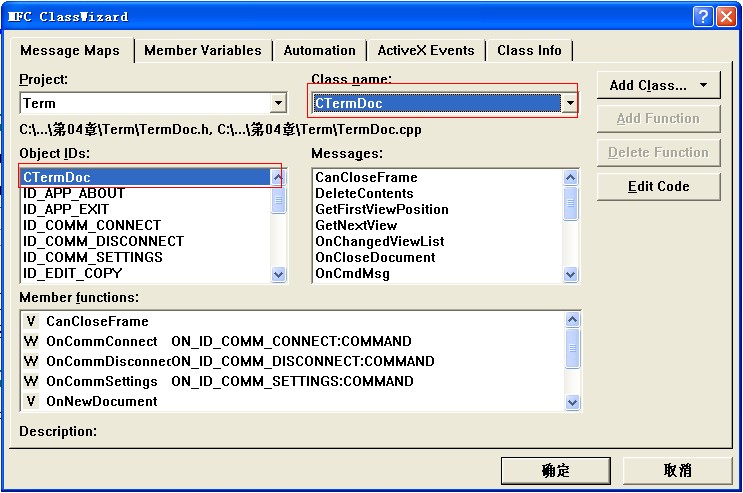This screenshot has width=743, height=493.
Task: Close the MFC ClassWizard dialog
Action: coord(726,17)
